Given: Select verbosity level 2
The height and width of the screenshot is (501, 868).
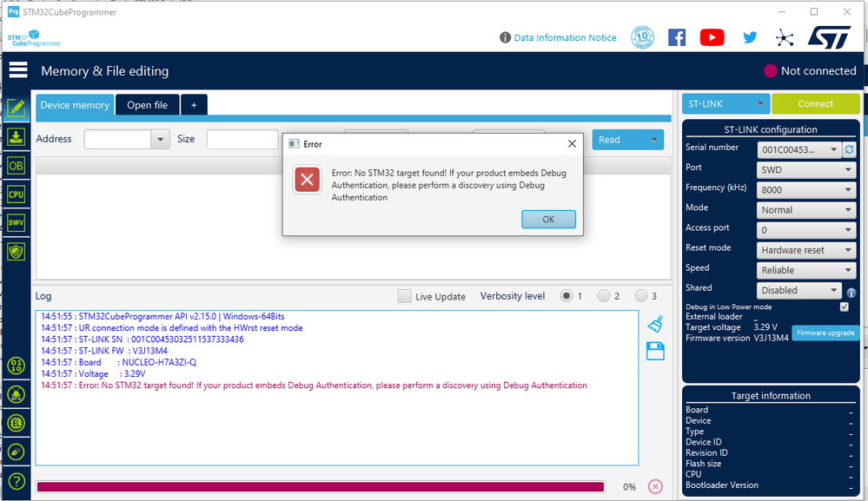Looking at the screenshot, I should click(603, 296).
